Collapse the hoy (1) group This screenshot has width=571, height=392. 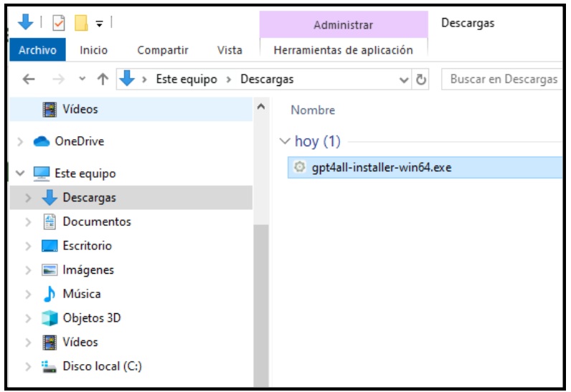click(285, 141)
